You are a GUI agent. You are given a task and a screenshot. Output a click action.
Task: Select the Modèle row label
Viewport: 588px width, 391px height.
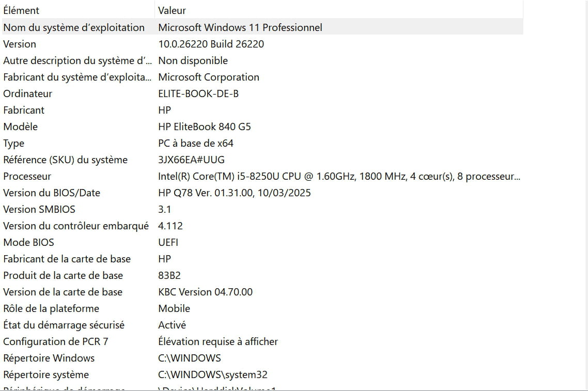coord(20,127)
